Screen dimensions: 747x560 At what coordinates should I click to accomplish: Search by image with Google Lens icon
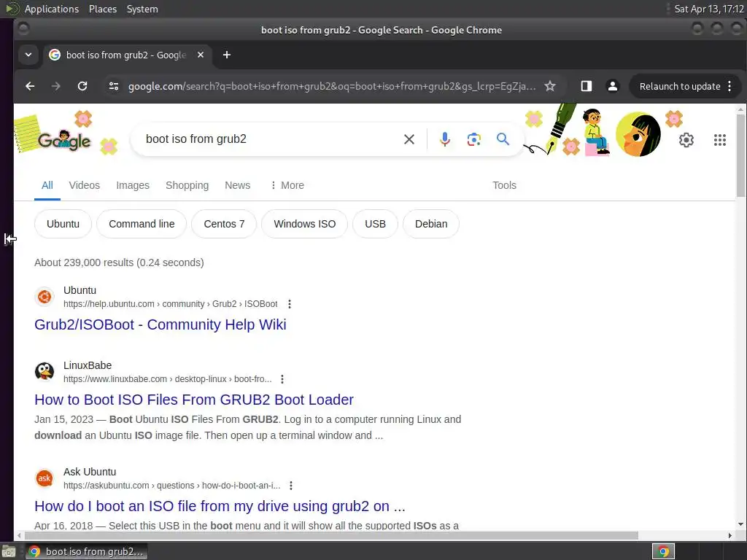click(473, 139)
